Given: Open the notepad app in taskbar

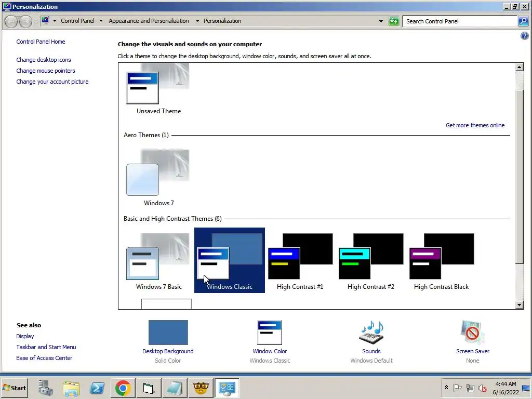Looking at the screenshot, I should click(175, 388).
